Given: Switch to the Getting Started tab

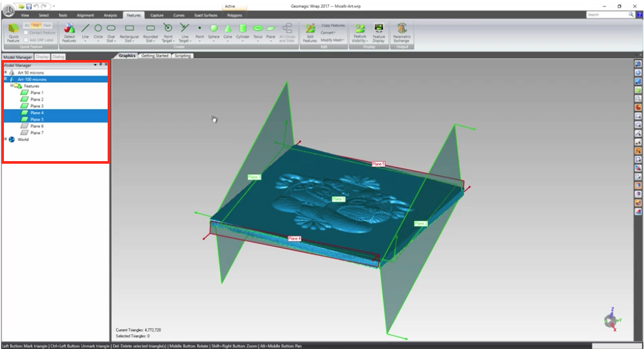Looking at the screenshot, I should pos(155,56).
